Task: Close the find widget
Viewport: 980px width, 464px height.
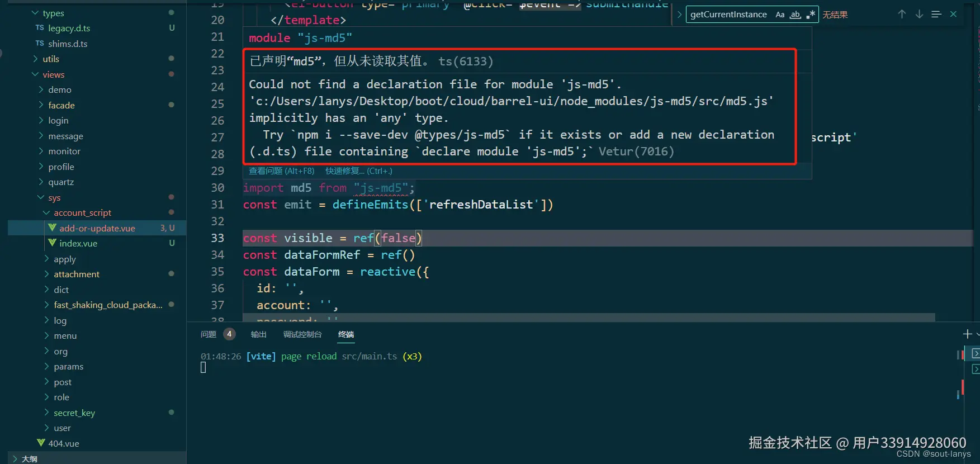Action: coord(953,15)
